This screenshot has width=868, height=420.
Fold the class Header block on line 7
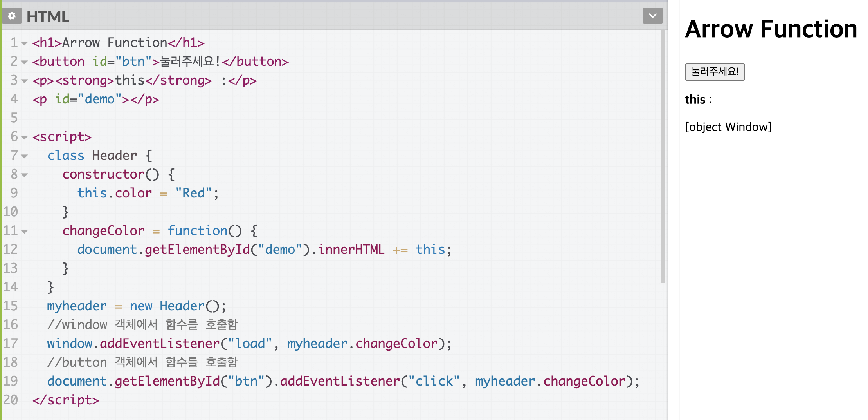[24, 156]
